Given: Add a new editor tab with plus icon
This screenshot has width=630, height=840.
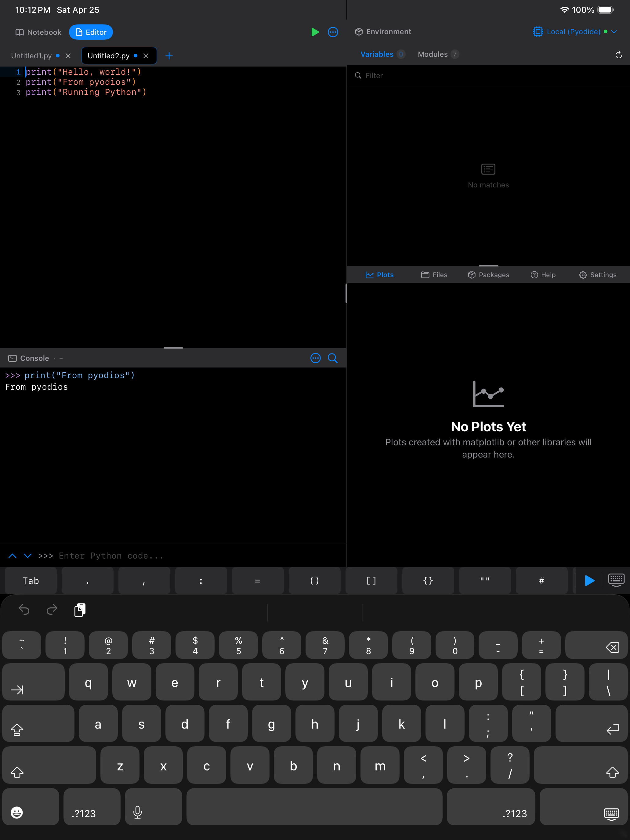Looking at the screenshot, I should 169,56.
